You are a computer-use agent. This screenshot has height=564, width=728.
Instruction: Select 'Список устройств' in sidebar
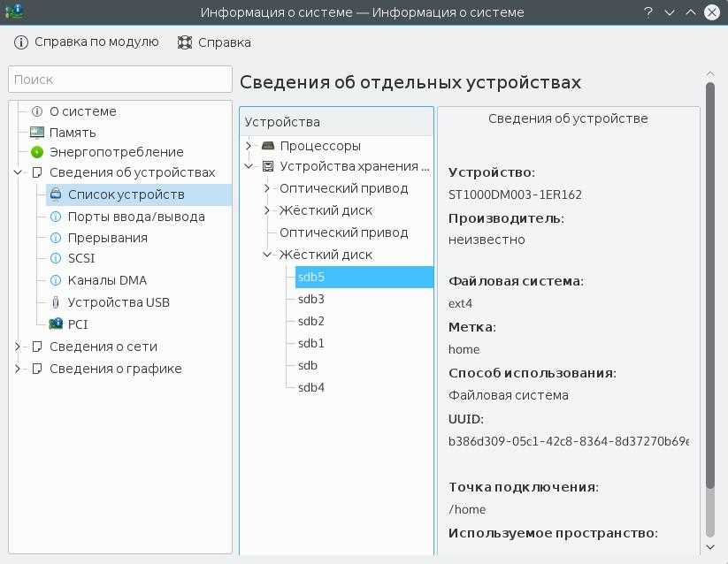coord(139,194)
